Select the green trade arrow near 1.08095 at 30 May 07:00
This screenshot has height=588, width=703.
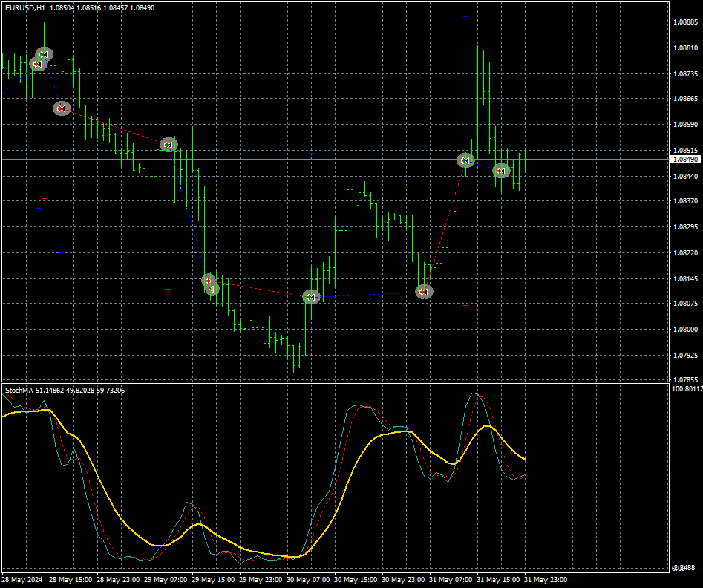pos(311,297)
